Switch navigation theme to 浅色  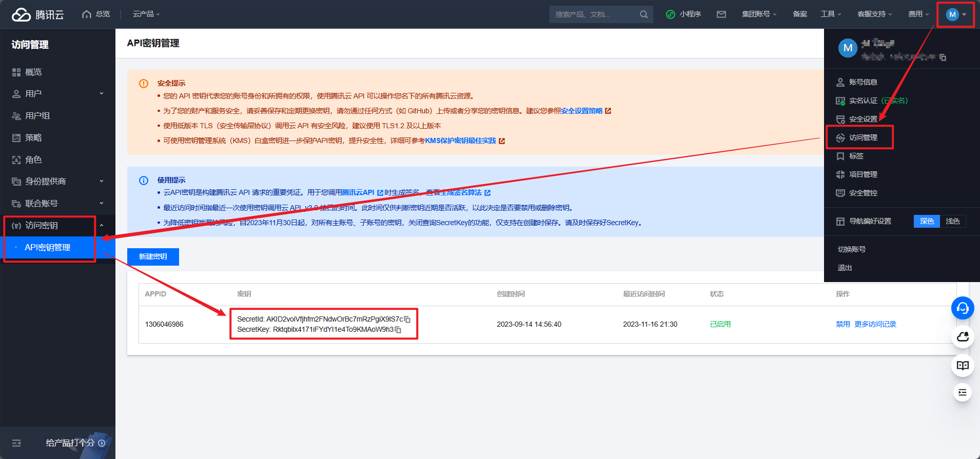(x=952, y=221)
